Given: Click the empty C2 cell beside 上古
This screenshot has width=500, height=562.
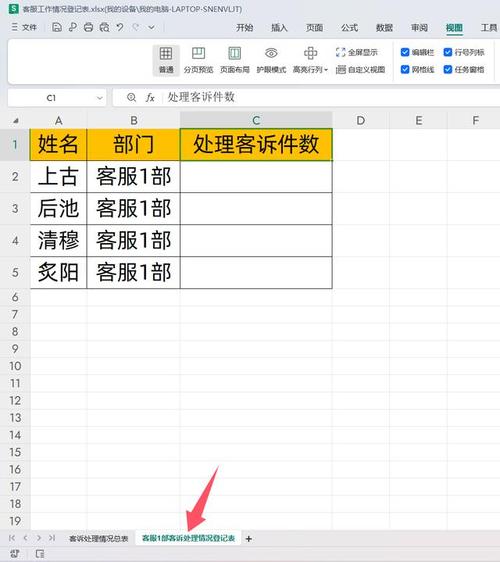Looking at the screenshot, I should tap(256, 177).
